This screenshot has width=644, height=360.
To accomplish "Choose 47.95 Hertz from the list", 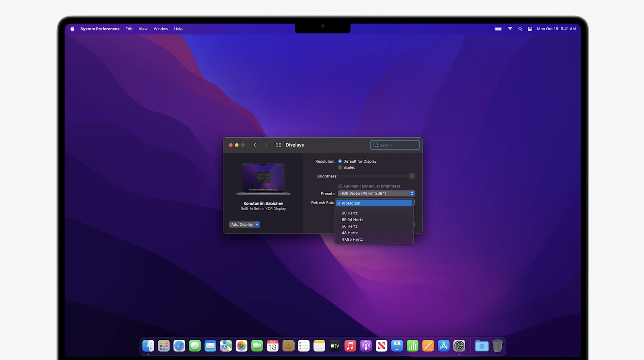I will pyautogui.click(x=352, y=239).
